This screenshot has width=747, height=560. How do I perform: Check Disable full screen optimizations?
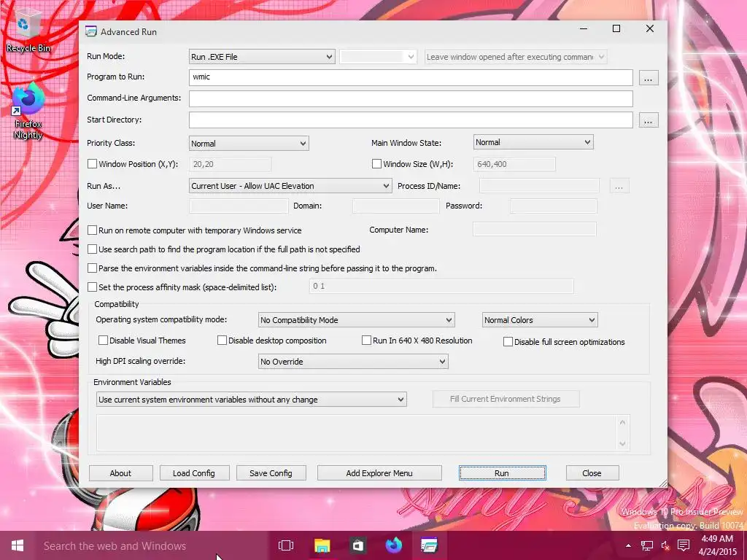[x=508, y=342]
